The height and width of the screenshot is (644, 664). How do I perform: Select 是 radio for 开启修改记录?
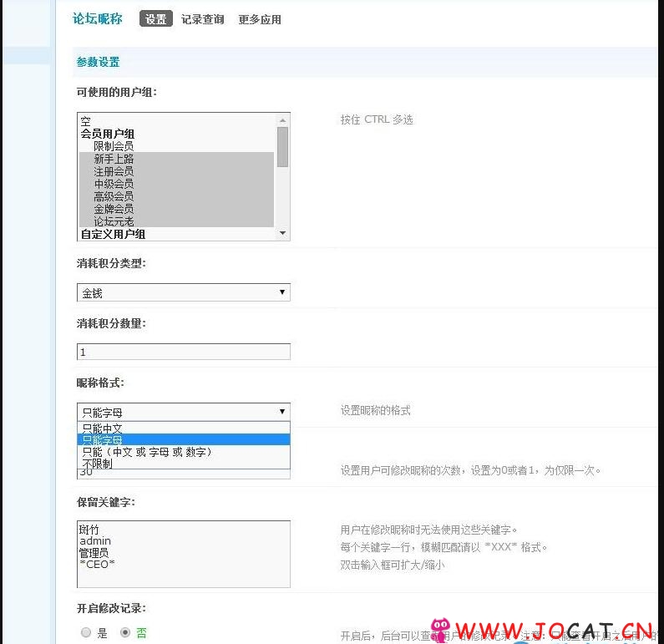pos(86,632)
